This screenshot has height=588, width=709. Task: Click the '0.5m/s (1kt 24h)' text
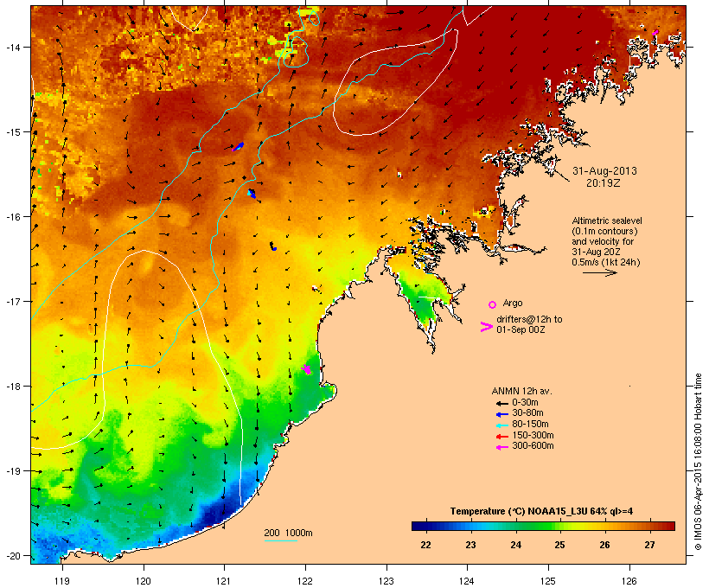click(x=606, y=262)
